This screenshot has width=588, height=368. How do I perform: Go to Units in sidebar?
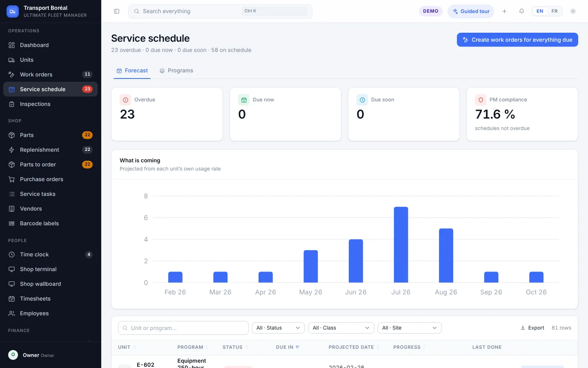click(50, 60)
